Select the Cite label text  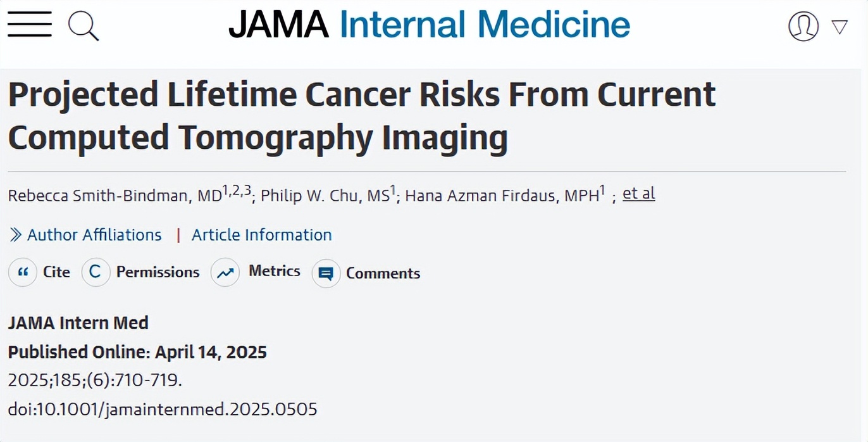(x=56, y=272)
